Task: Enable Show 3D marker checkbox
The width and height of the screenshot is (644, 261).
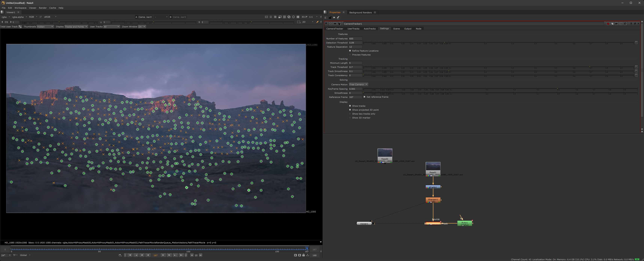Action: pyautogui.click(x=350, y=118)
